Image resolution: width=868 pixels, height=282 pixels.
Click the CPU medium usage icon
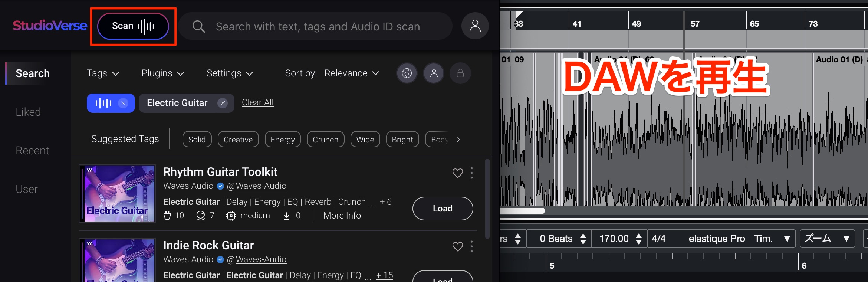[231, 216]
